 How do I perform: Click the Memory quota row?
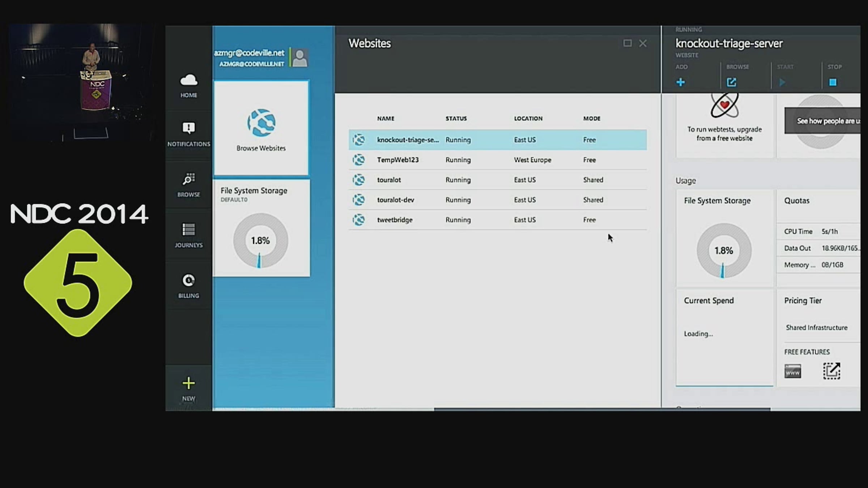click(818, 265)
